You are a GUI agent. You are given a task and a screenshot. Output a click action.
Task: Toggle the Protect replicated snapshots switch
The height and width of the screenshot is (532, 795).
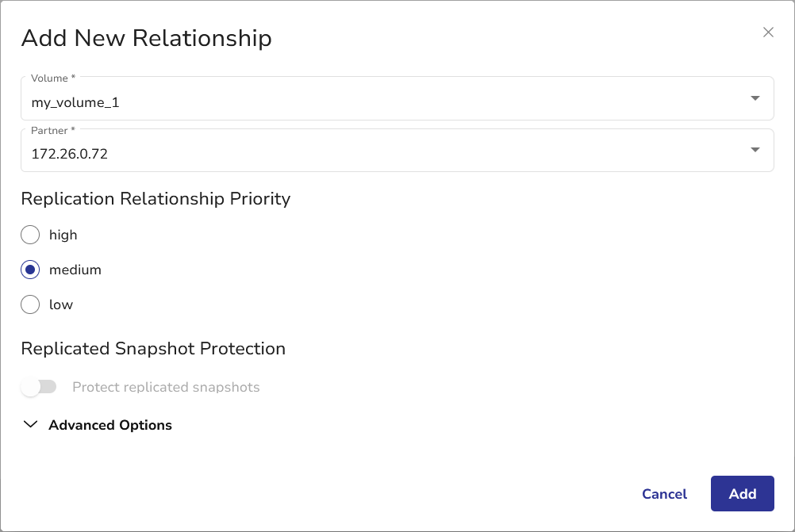[39, 387]
